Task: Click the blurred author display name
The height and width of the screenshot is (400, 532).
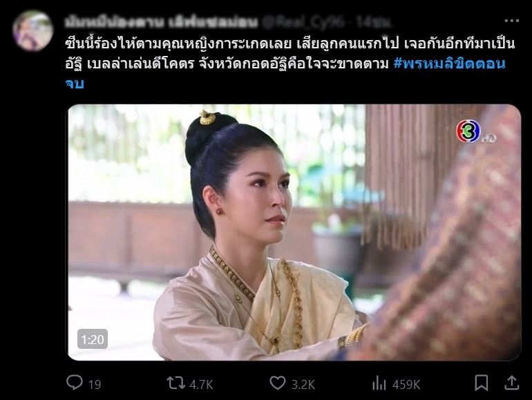Action: [x=161, y=22]
